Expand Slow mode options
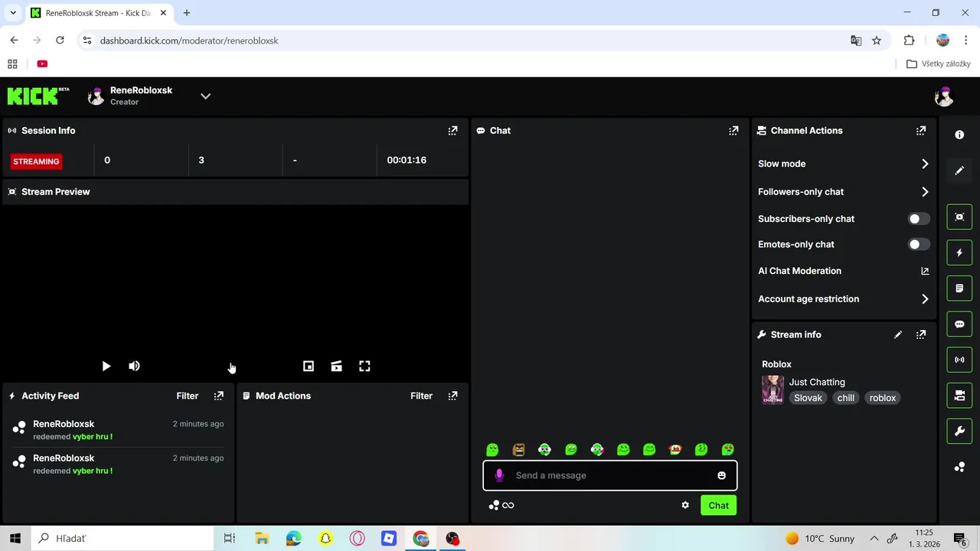The image size is (980, 551). pyautogui.click(x=925, y=164)
